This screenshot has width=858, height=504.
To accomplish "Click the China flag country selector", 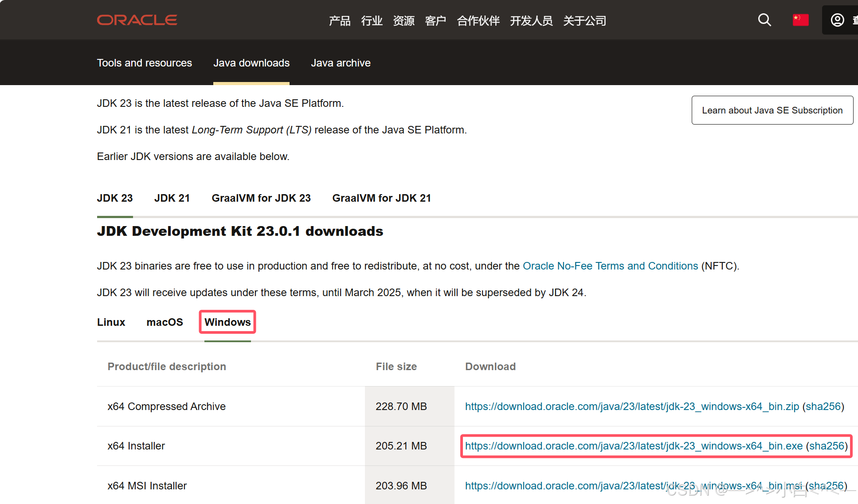I will (800, 20).
